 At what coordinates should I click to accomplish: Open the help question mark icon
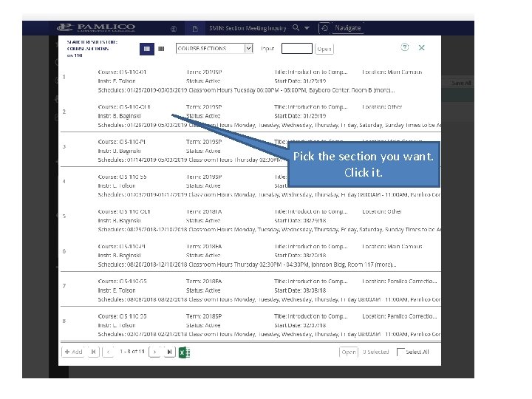(x=404, y=47)
